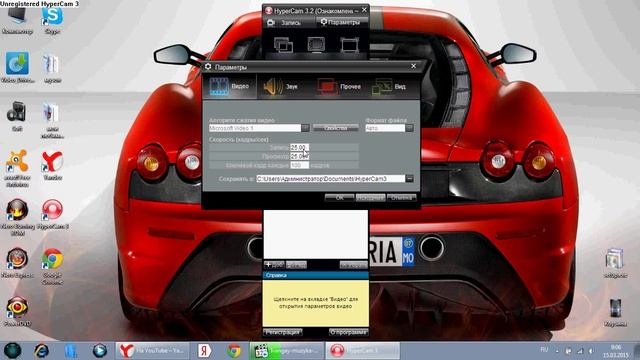This screenshot has height=360, width=640.
Task: Open the Nero Express desktop shortcut
Action: (x=17, y=263)
